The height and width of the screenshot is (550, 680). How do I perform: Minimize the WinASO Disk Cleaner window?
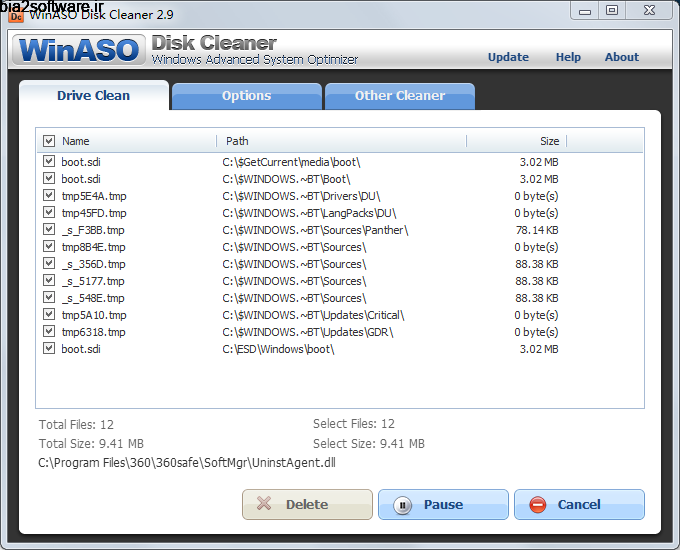pos(585,11)
